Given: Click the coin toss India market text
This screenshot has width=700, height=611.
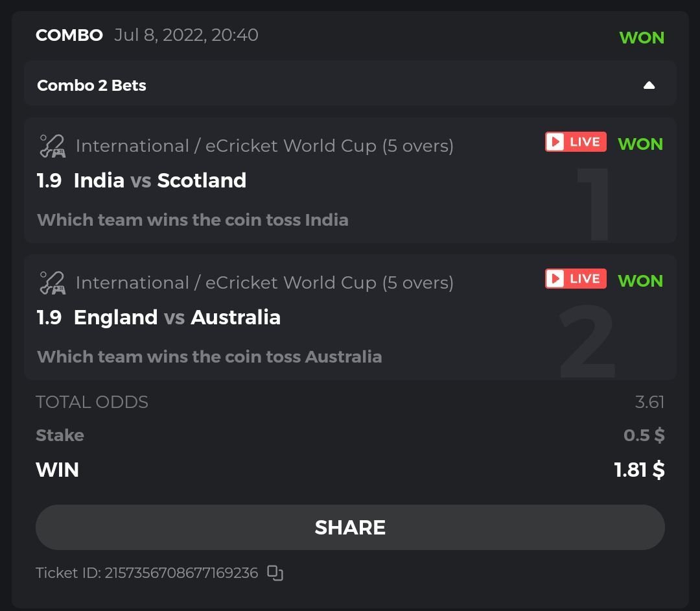Looking at the screenshot, I should click(x=192, y=220).
